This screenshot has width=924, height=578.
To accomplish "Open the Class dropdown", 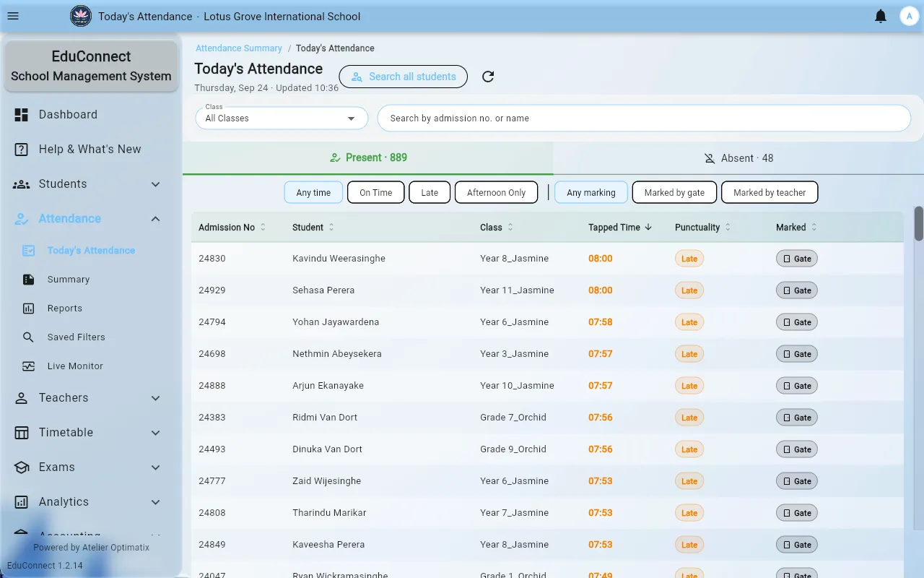I will [x=282, y=118].
